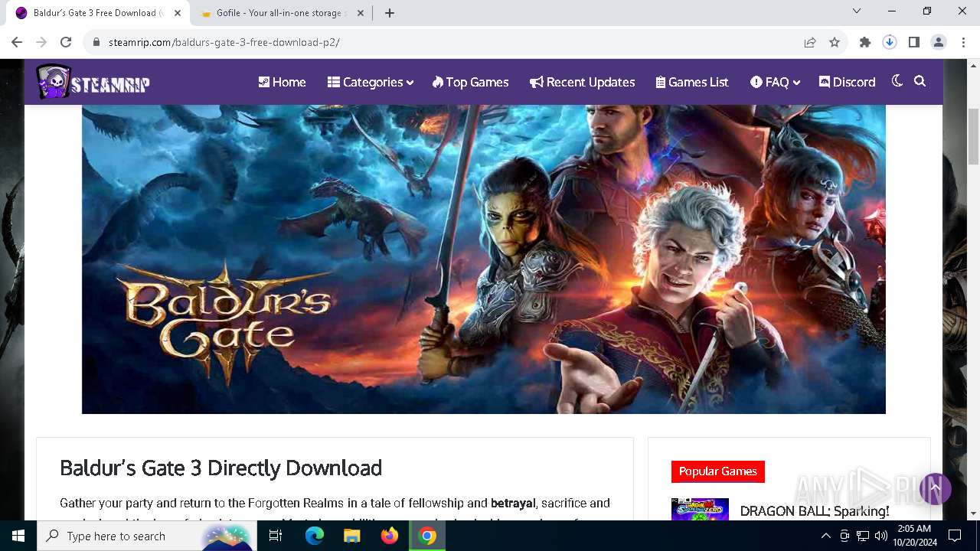Expand the FAQ dropdown menu

(775, 82)
